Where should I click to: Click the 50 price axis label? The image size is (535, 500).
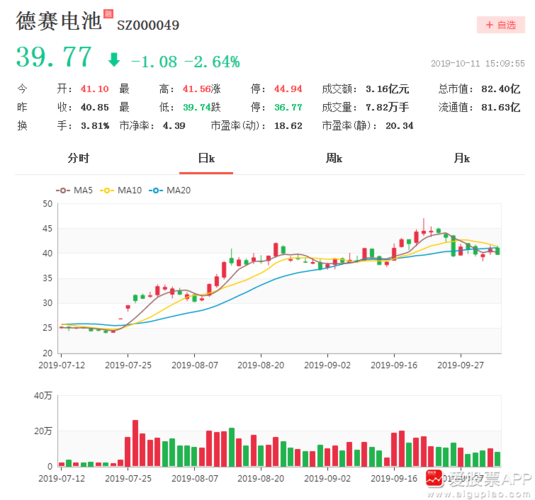47,204
